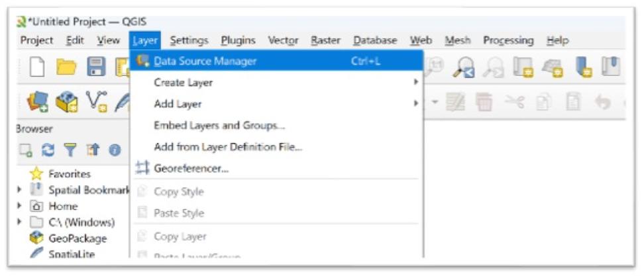
Task: Click the greyed Copy Layer entry
Action: click(276, 236)
